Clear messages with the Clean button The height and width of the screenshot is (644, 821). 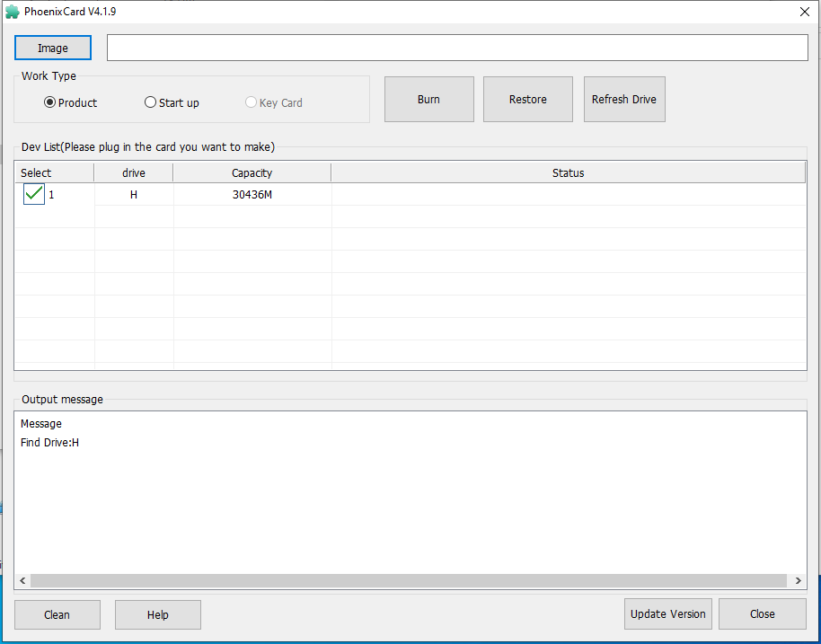click(x=57, y=614)
